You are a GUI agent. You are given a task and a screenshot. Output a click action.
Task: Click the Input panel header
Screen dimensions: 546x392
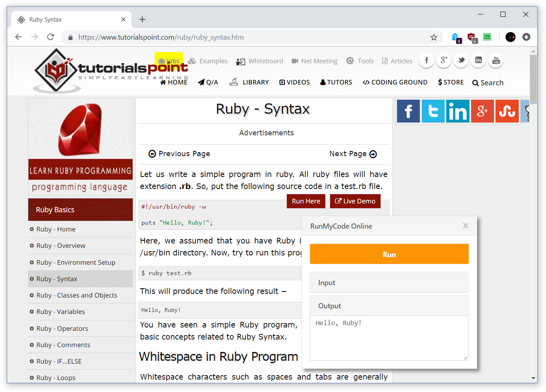coord(389,282)
